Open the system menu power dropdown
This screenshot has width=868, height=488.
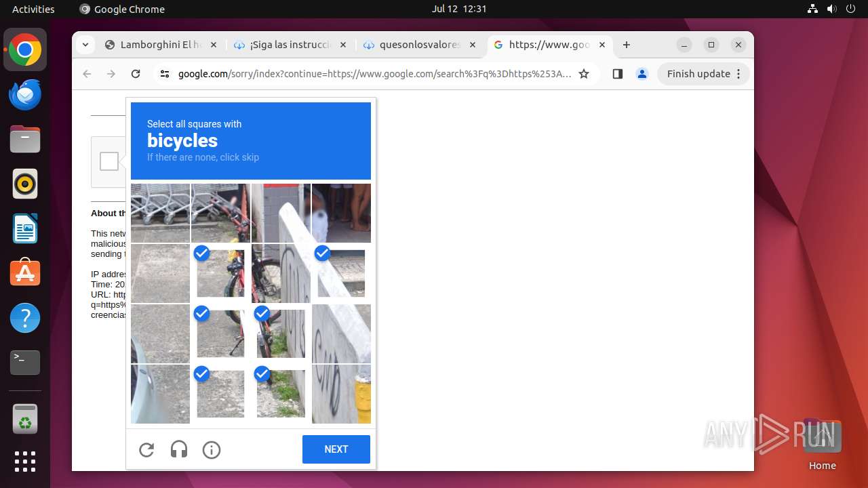pyautogui.click(x=851, y=9)
